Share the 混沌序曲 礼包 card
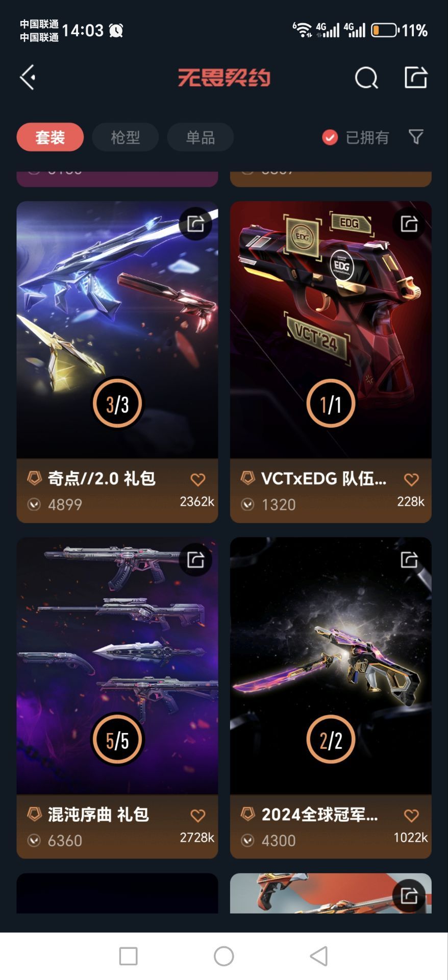The width and height of the screenshot is (448, 980). (x=195, y=559)
